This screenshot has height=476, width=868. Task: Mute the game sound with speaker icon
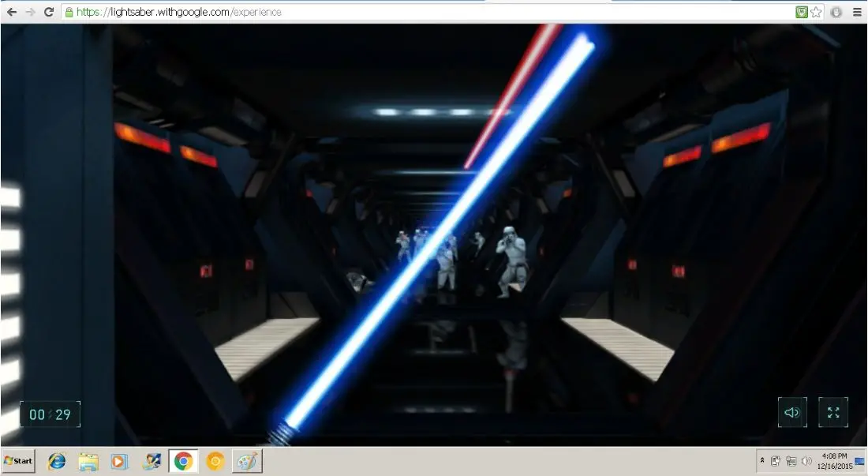792,413
